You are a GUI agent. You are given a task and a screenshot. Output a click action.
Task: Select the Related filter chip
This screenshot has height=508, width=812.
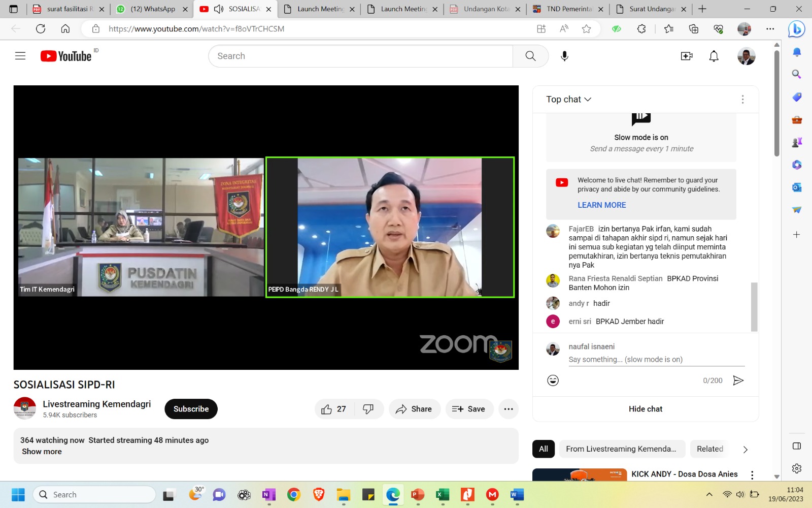point(709,449)
